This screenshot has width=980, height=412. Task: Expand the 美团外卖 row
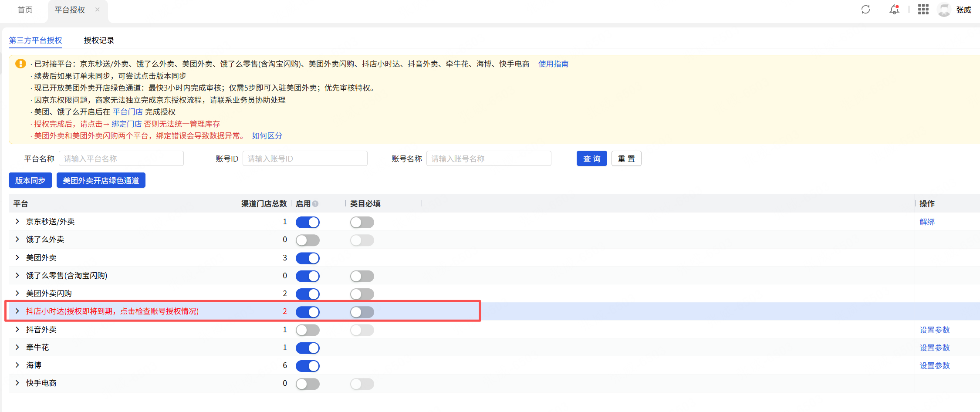pyautogui.click(x=17, y=257)
